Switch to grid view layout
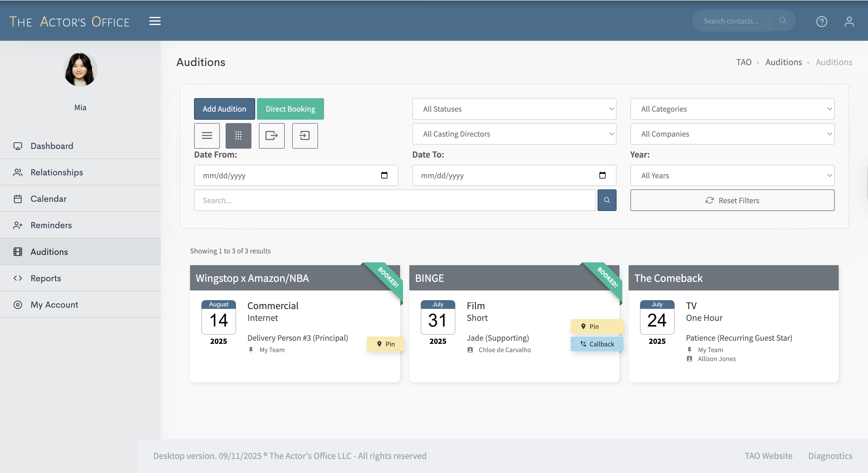The height and width of the screenshot is (473, 868). [x=238, y=136]
